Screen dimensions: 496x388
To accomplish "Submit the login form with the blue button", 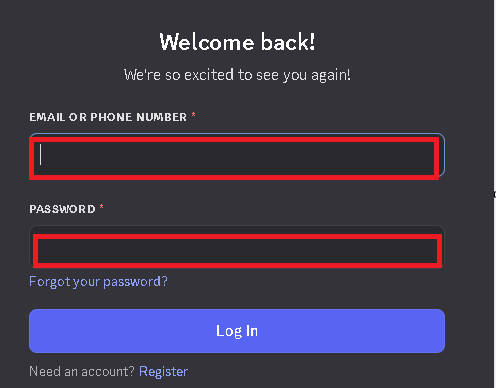I will click(237, 331).
